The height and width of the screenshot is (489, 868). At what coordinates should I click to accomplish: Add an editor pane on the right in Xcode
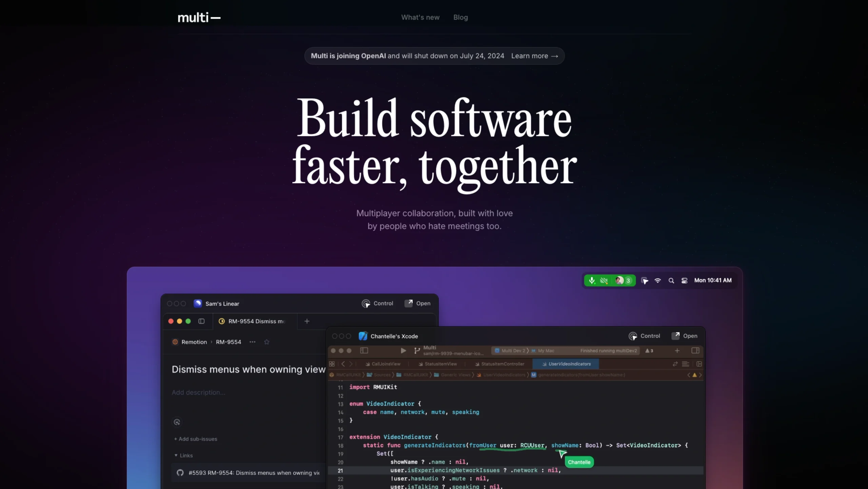tap(699, 364)
